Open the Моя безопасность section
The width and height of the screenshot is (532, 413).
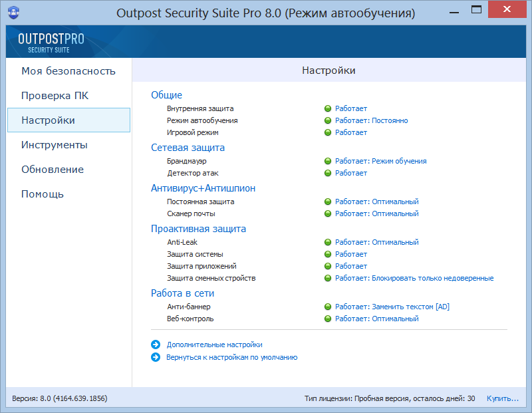coord(68,71)
